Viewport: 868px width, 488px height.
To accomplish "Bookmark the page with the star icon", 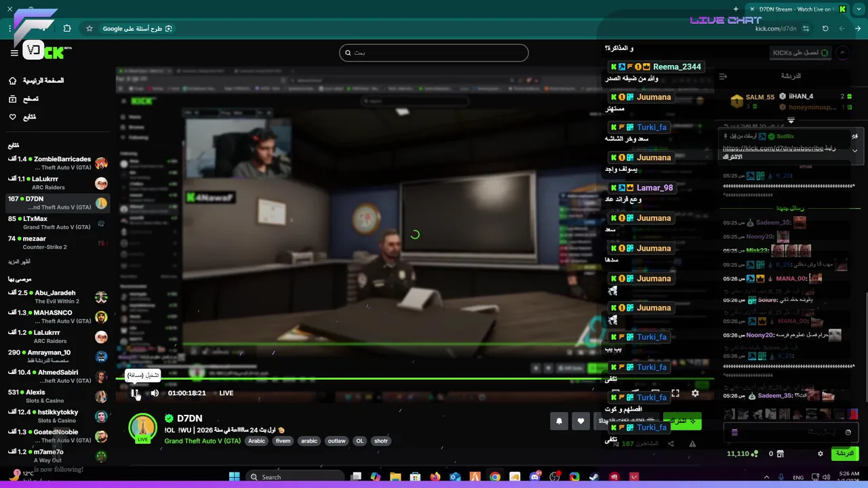I will point(90,28).
